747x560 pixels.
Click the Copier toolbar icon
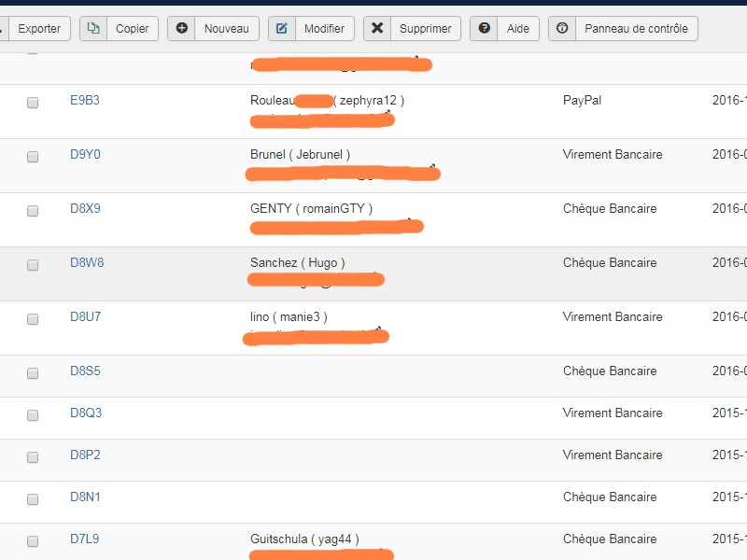pos(93,29)
